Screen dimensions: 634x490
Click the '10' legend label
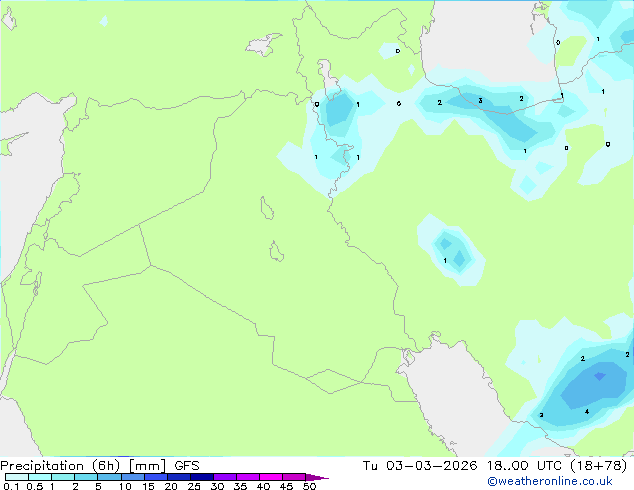click(125, 486)
